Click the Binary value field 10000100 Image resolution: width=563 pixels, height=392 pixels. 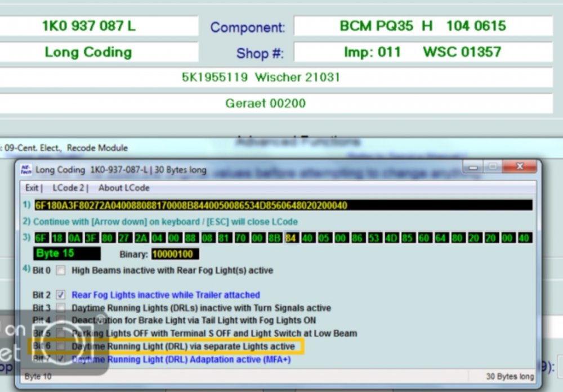(175, 254)
